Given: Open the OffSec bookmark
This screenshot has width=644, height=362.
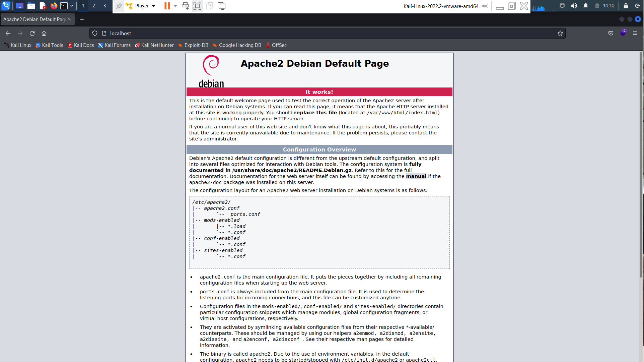Looking at the screenshot, I should (x=276, y=45).
